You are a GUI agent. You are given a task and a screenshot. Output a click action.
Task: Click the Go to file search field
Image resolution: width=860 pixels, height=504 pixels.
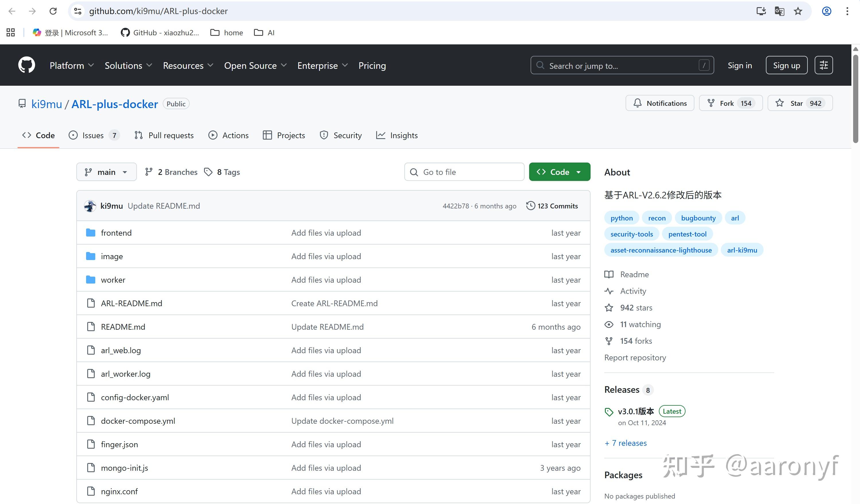pos(464,172)
